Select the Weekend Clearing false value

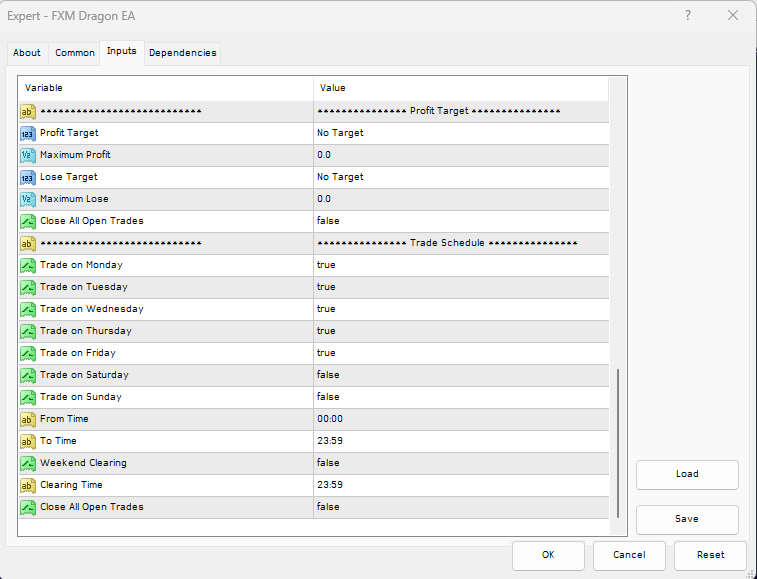tap(328, 463)
